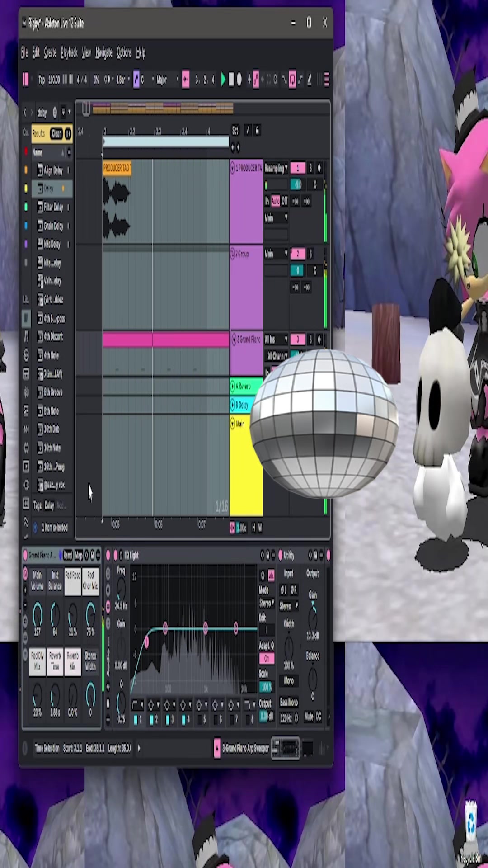Image resolution: width=488 pixels, height=868 pixels.
Task: Click the Stop button in transport
Action: 231,80
